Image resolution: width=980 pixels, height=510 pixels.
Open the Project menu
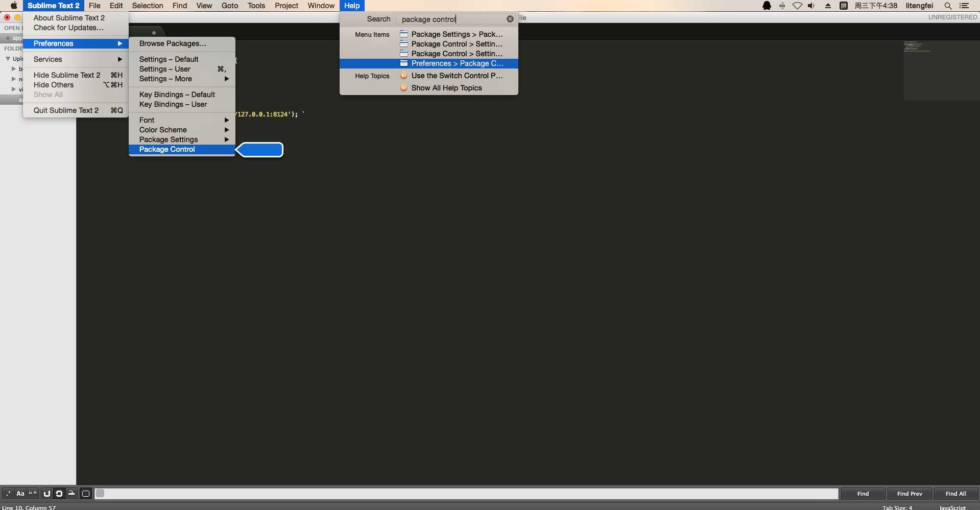click(x=286, y=6)
